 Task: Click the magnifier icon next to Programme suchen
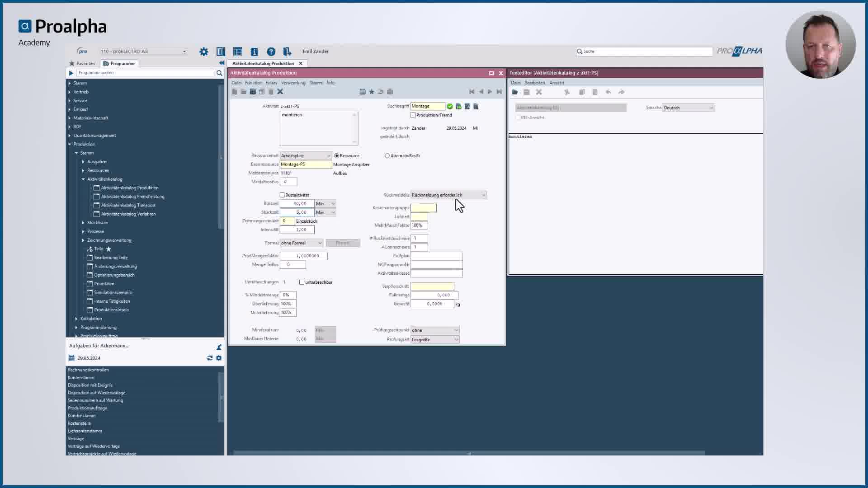(219, 73)
